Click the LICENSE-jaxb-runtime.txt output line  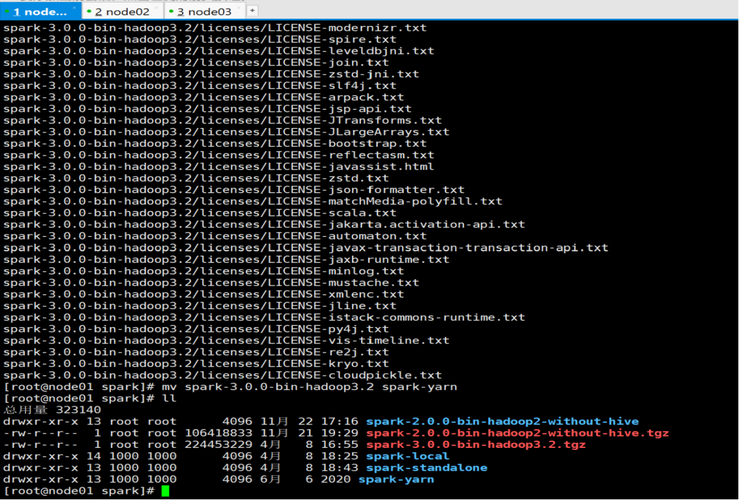(226, 260)
